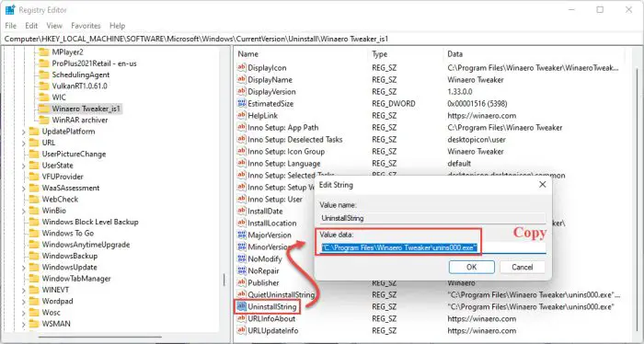
Task: Confirm the Edit String dialog with OK
Action: pos(471,268)
